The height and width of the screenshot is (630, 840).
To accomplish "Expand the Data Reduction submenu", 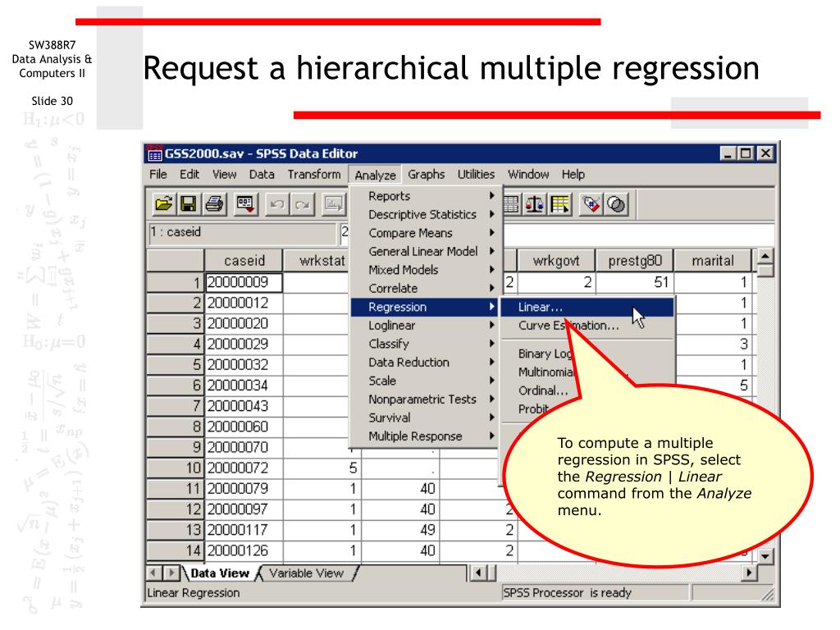I will tap(426, 363).
